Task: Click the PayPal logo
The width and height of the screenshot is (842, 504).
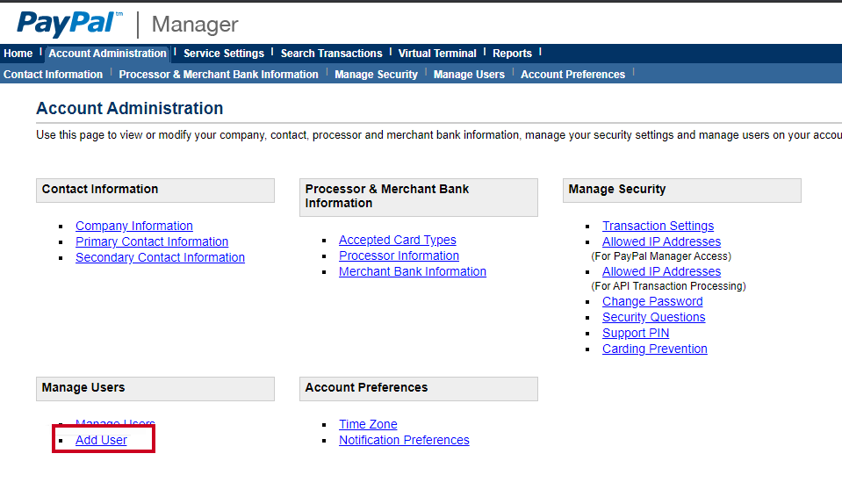Action: coord(70,25)
